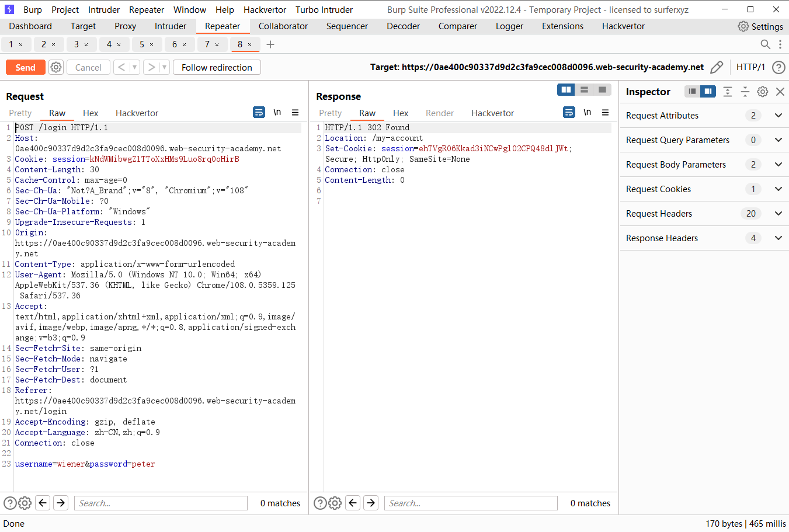Close Repeater tab 3
The image size is (789, 532).
86,44
